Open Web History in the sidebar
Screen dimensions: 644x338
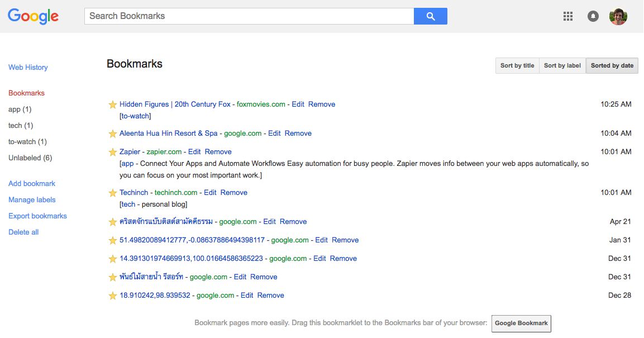pyautogui.click(x=28, y=68)
